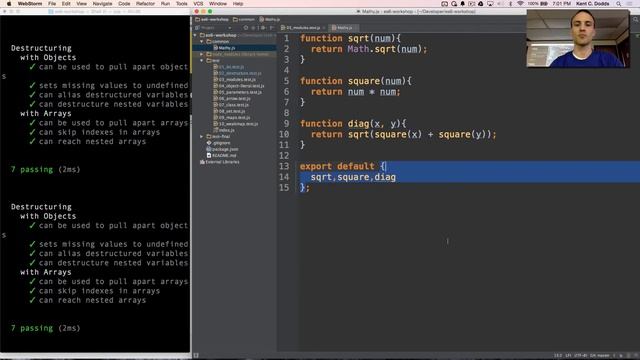This screenshot has height=360, width=640.
Task: Click the es6-workshop breadcrumb in navigation bar
Action: click(x=212, y=19)
